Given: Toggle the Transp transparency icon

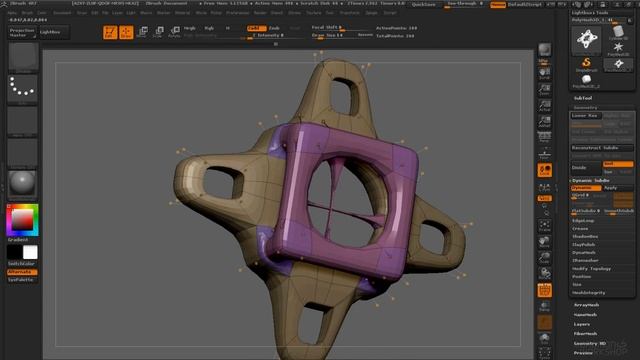Looking at the screenshot, I should click(544, 306).
